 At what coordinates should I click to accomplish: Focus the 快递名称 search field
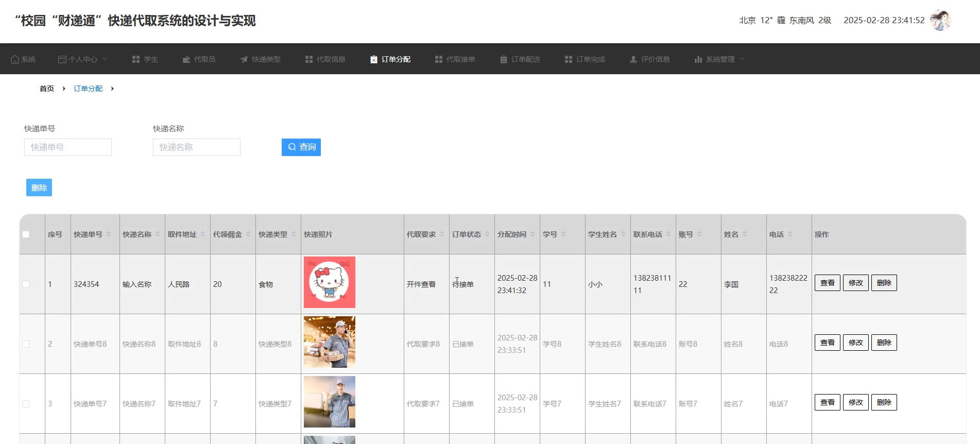coord(197,147)
